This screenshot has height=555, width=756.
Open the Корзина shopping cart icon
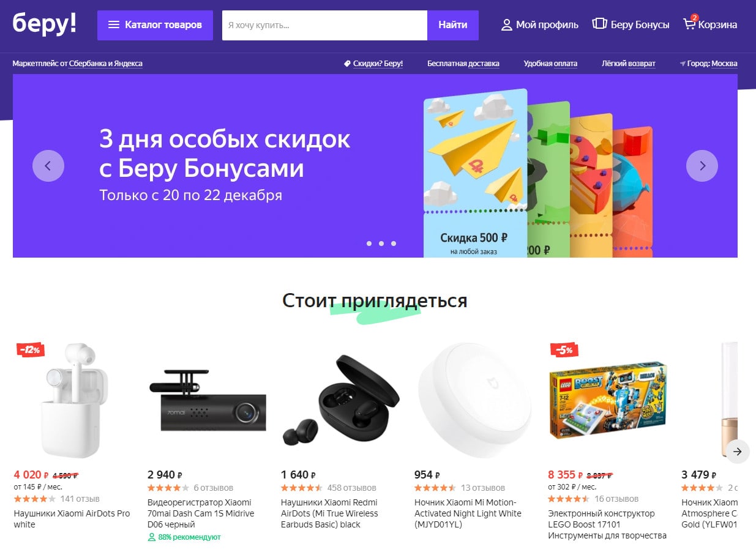[690, 24]
